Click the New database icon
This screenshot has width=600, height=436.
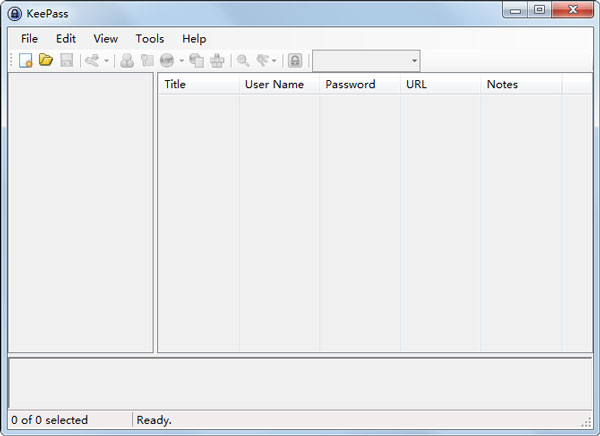[26, 60]
